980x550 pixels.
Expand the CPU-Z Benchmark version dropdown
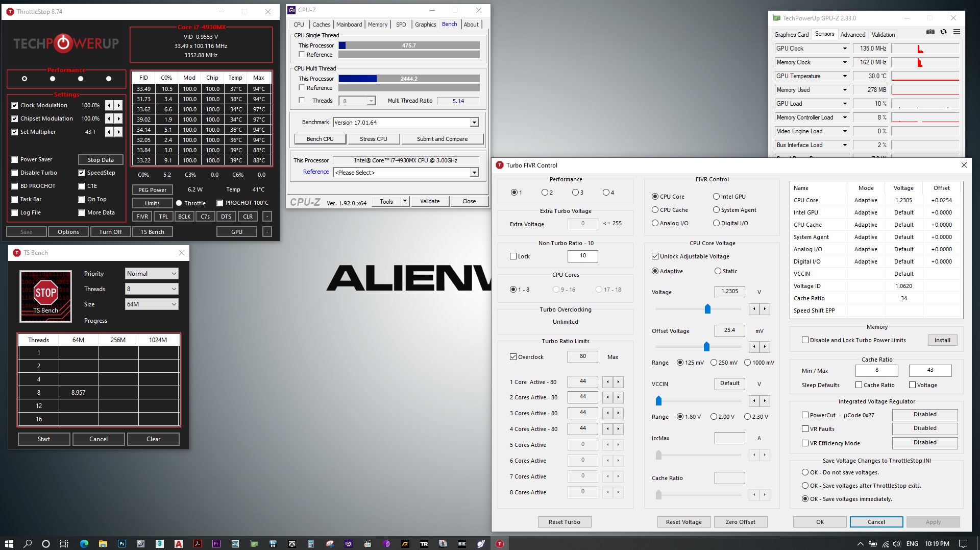coord(474,123)
